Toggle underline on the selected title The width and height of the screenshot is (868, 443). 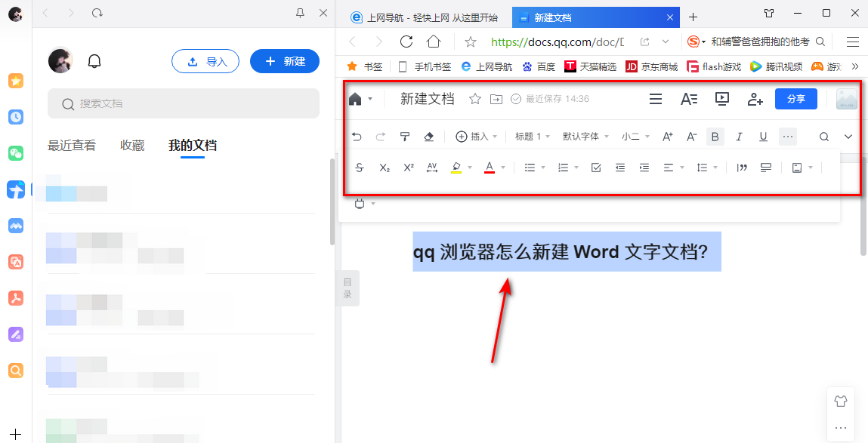point(763,136)
